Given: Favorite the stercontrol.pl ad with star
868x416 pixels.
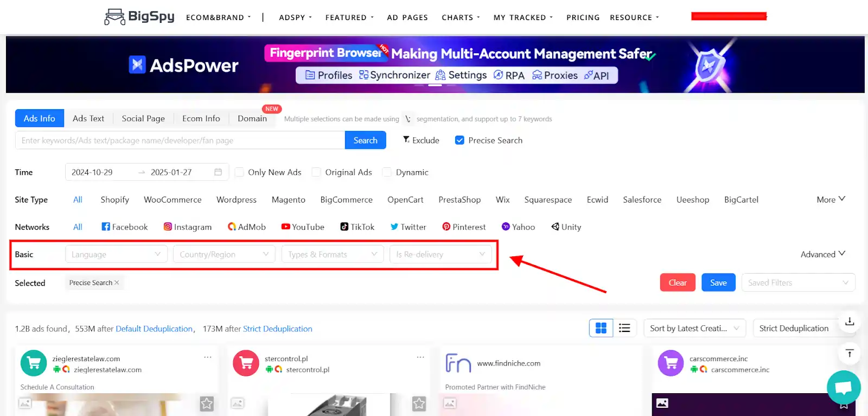Looking at the screenshot, I should (419, 404).
